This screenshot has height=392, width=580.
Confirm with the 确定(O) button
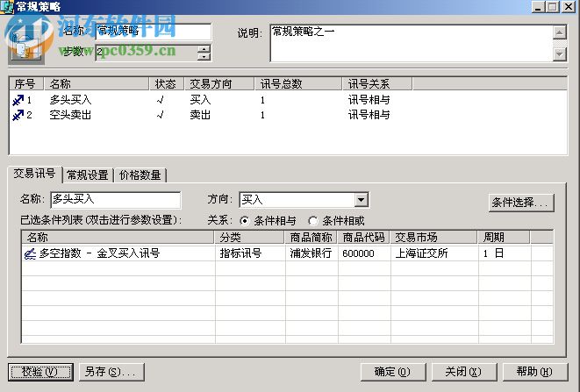393,372
